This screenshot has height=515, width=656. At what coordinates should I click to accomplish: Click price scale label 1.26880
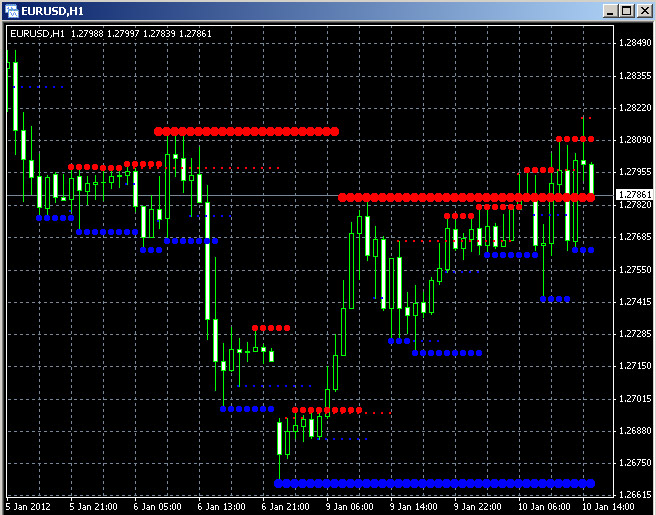point(635,431)
